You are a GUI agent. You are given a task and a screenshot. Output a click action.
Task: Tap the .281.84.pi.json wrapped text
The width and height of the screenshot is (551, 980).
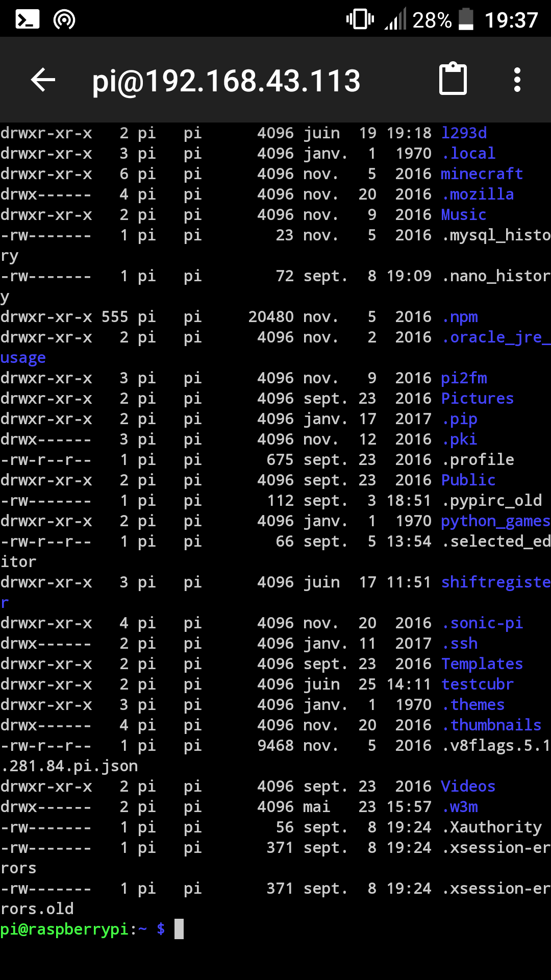69,766
